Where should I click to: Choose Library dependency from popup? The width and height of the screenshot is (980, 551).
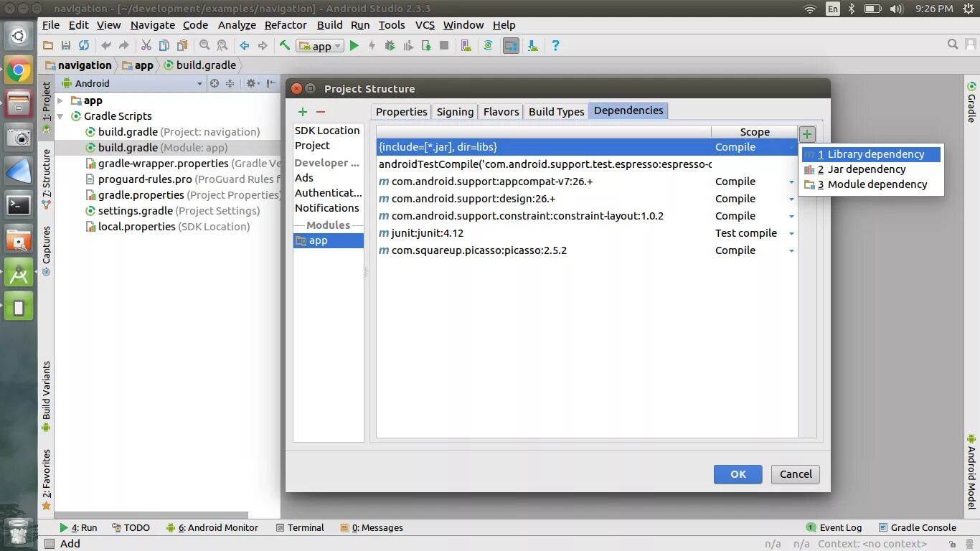(x=872, y=154)
